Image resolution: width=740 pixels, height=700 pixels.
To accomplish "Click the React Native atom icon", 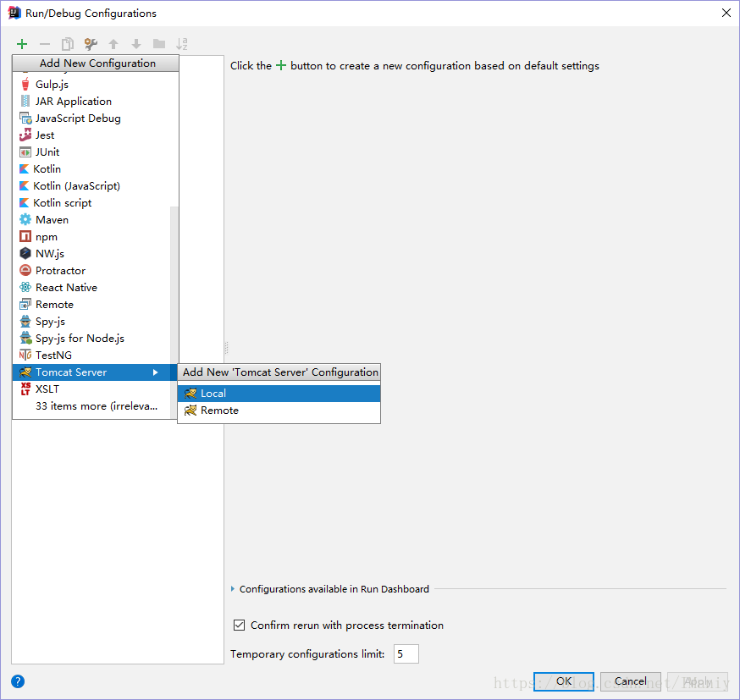I will point(25,287).
